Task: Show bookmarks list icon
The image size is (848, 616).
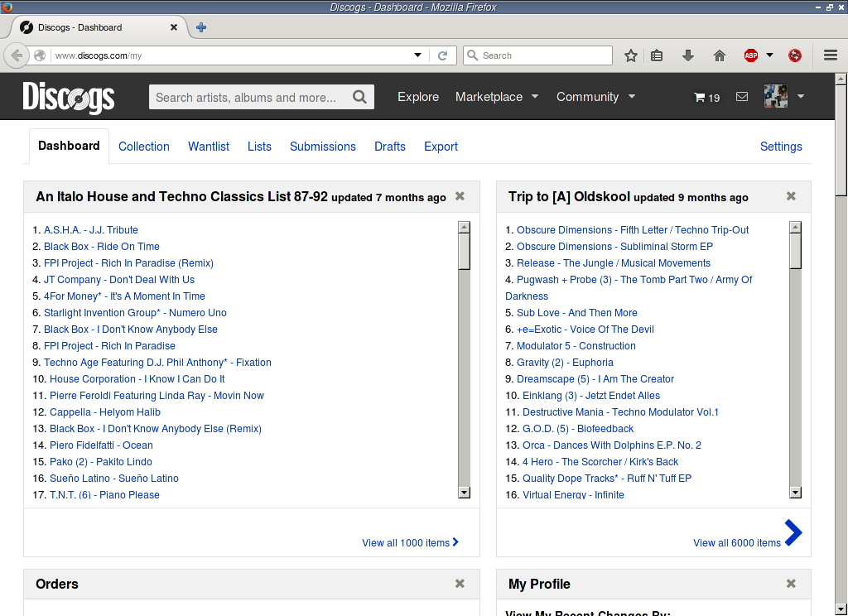Action: 657,55
